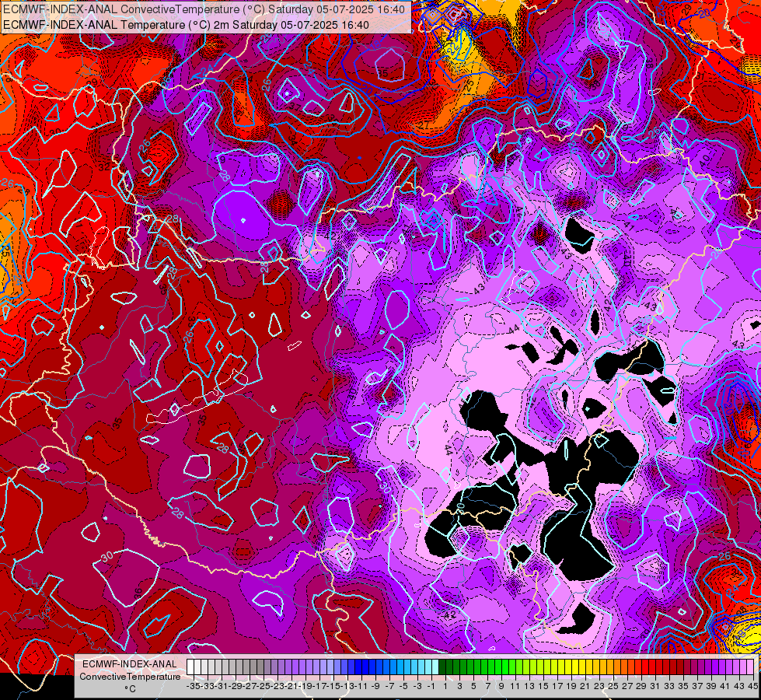Click legend scale value 11
The width and height of the screenshot is (761, 700).
(515, 686)
